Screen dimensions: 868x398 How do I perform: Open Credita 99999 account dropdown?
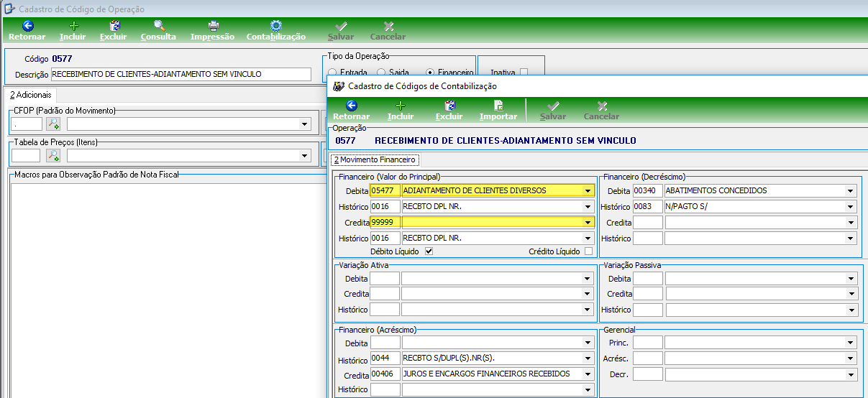coord(588,223)
